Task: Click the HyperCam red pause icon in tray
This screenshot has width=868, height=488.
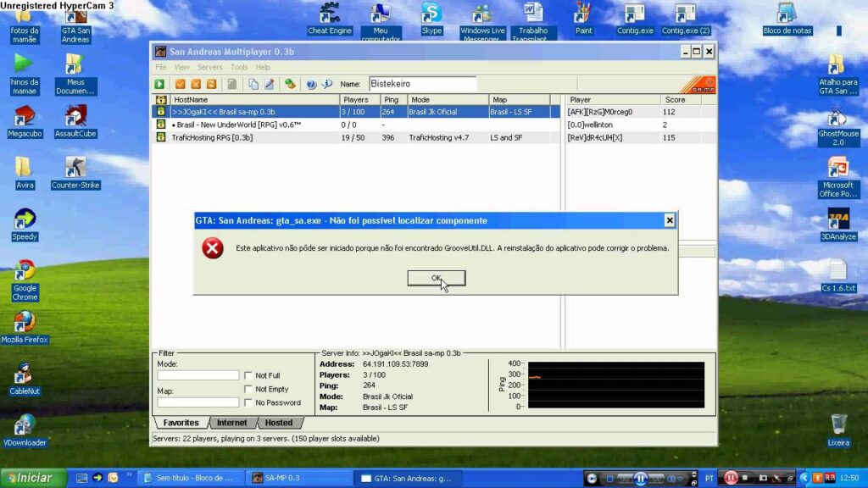Action: pos(731,478)
